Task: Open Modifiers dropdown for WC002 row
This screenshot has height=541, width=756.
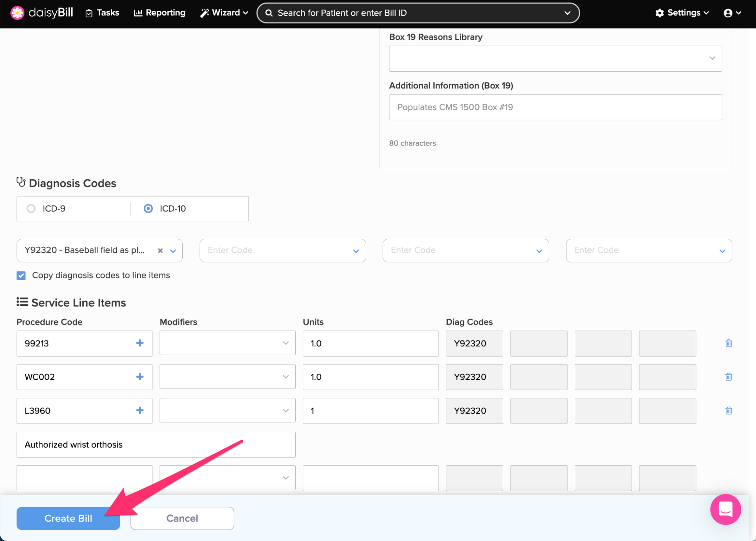Action: 227,377
